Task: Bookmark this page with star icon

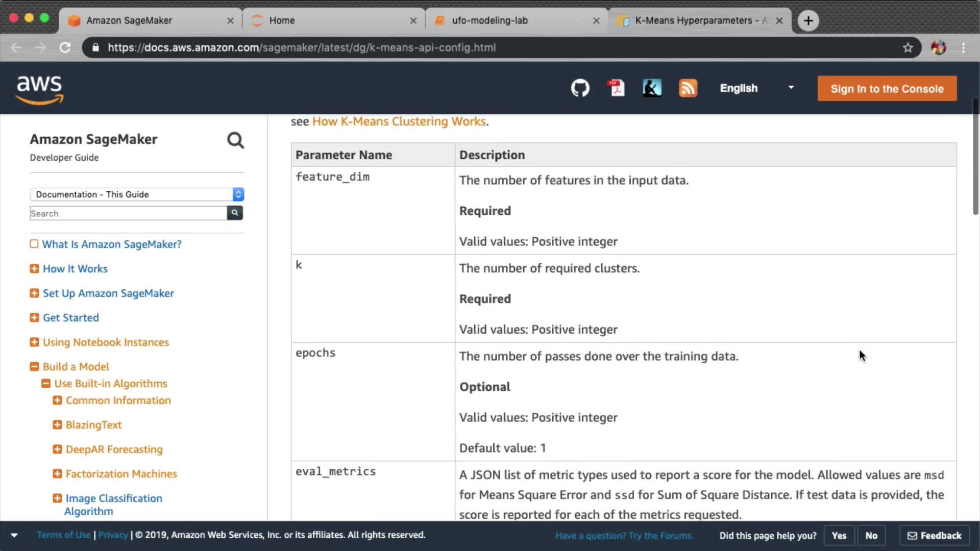Action: point(908,47)
